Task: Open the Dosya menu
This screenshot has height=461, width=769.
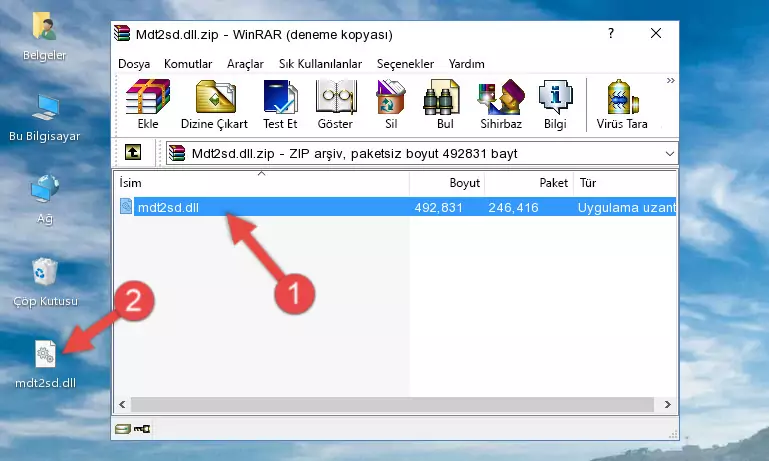Action: coord(134,64)
